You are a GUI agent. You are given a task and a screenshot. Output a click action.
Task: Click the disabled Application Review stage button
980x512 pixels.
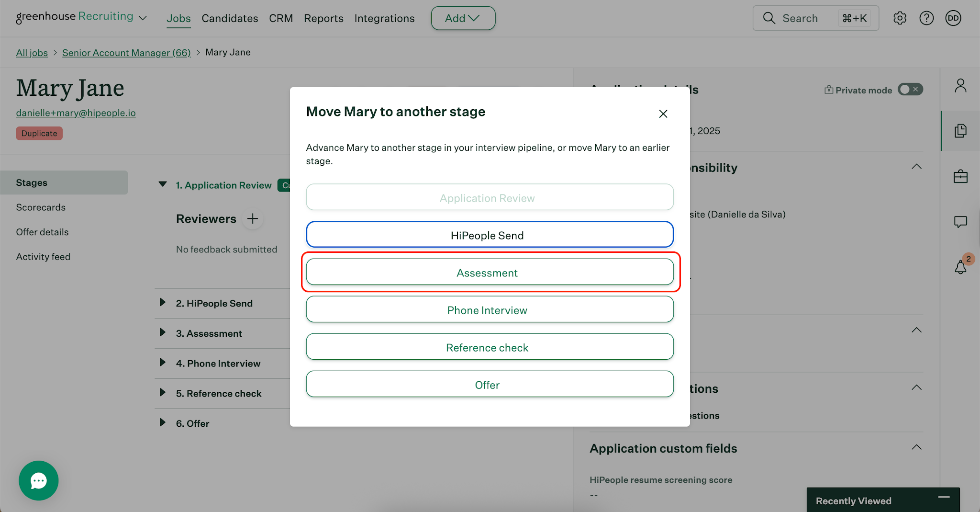point(490,197)
